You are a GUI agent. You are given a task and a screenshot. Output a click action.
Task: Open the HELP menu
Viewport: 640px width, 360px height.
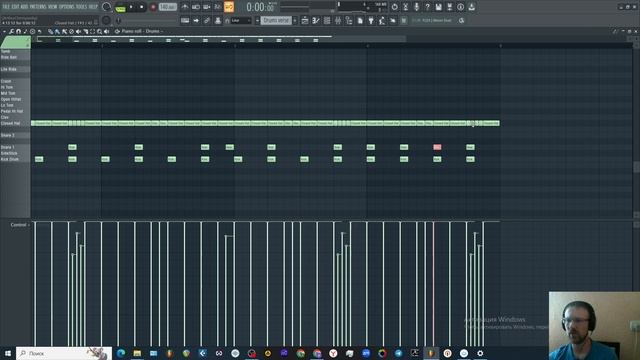pos(93,7)
